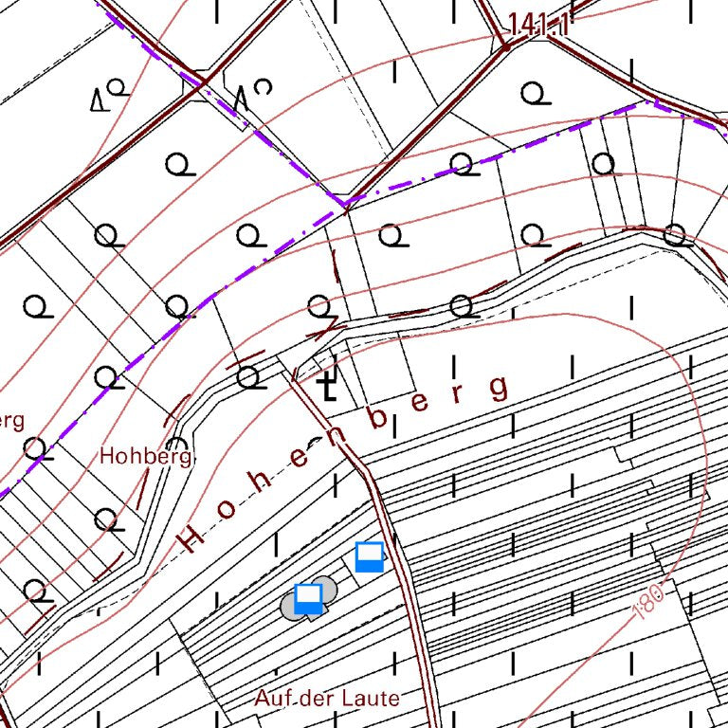Click the red road just above Auf der Laute
Screen dimensions: 728x728
(x=419, y=654)
